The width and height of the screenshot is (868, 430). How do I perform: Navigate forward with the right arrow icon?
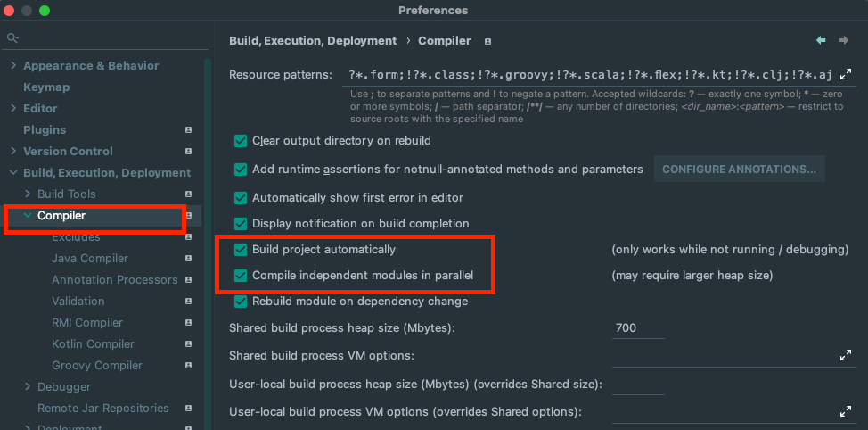pos(843,40)
